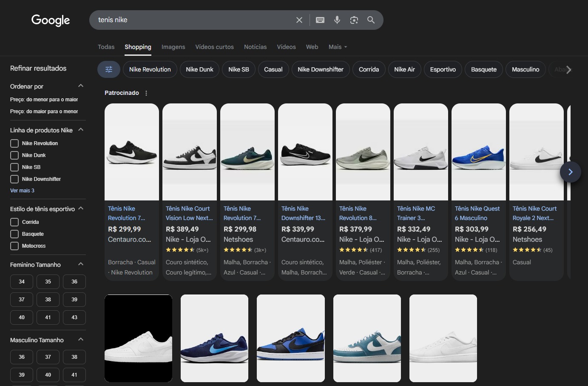
Task: Click the Ver mais 3 link
Action: (x=22, y=190)
